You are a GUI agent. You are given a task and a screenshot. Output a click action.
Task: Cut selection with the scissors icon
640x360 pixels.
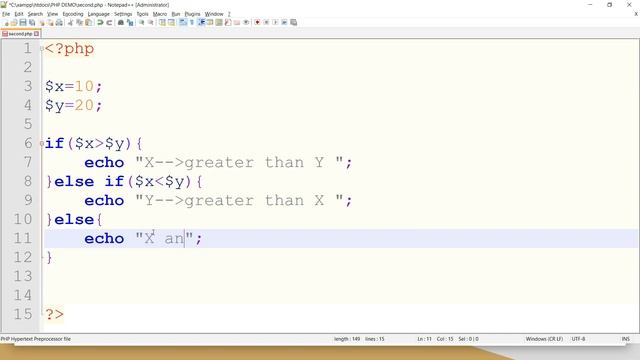(70, 22)
